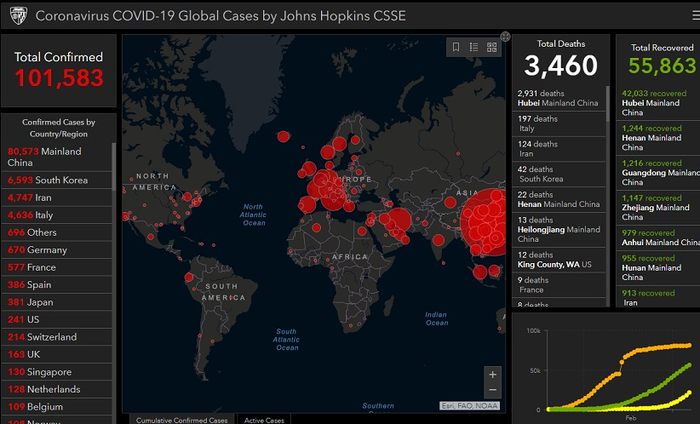The image size is (700, 424).
Task: Open the basemap gallery grid icon
Action: [492, 47]
